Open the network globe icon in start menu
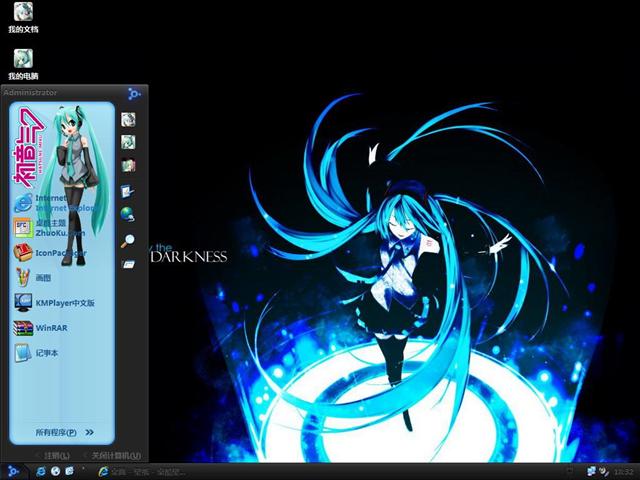640x480 pixels. pos(128,214)
